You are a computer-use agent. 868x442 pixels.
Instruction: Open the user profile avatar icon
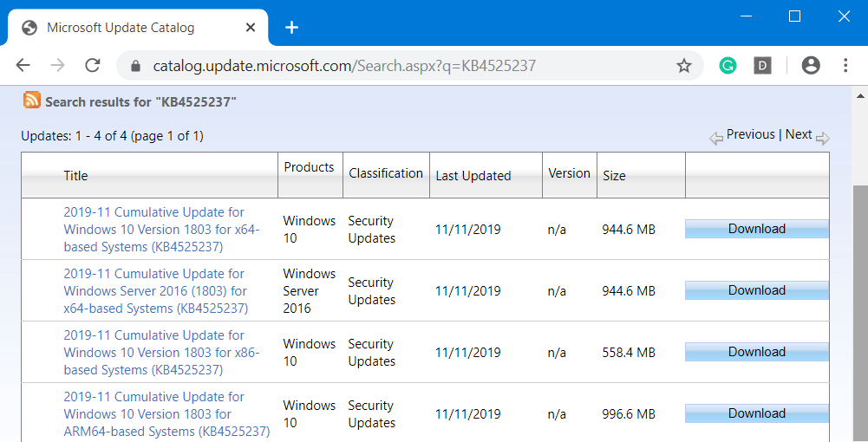click(x=811, y=65)
